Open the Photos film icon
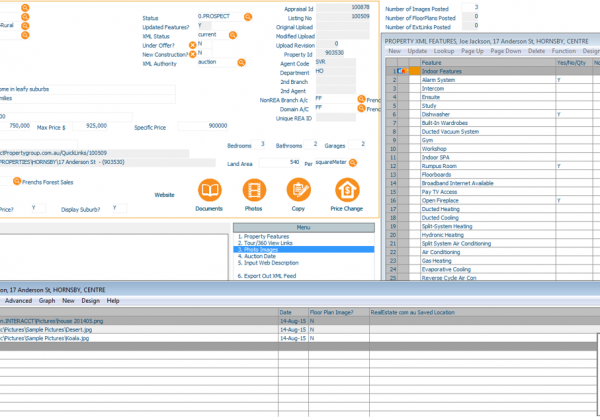 point(254,190)
